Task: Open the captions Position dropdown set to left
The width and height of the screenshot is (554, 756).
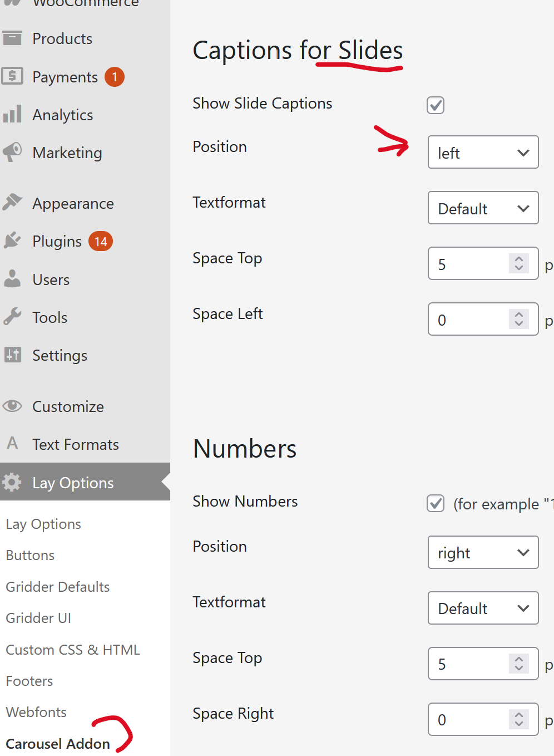Action: [x=483, y=152]
